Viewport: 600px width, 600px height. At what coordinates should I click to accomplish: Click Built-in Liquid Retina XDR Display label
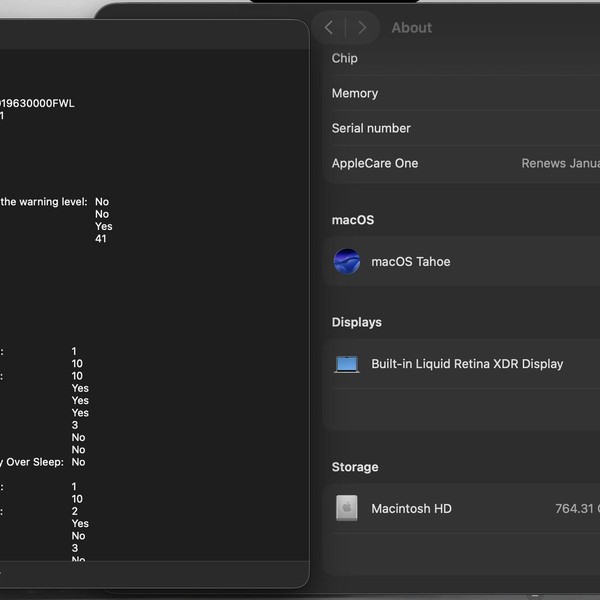click(467, 364)
